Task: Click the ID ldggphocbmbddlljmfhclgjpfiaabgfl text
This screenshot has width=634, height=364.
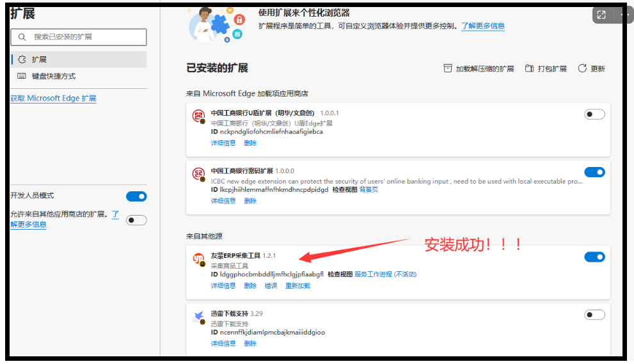Action: pos(267,274)
